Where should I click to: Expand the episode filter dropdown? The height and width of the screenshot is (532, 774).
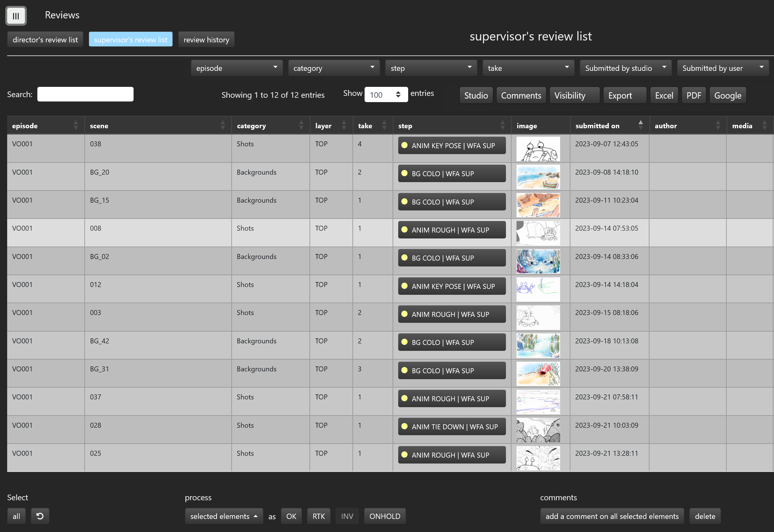[x=236, y=68]
